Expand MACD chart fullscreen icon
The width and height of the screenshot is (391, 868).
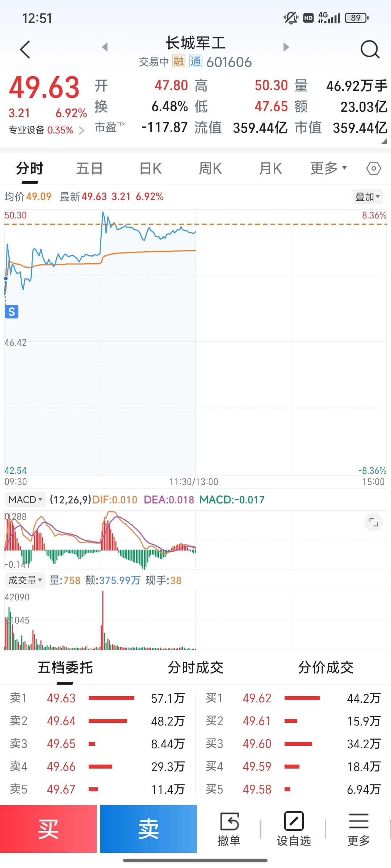pos(373,522)
